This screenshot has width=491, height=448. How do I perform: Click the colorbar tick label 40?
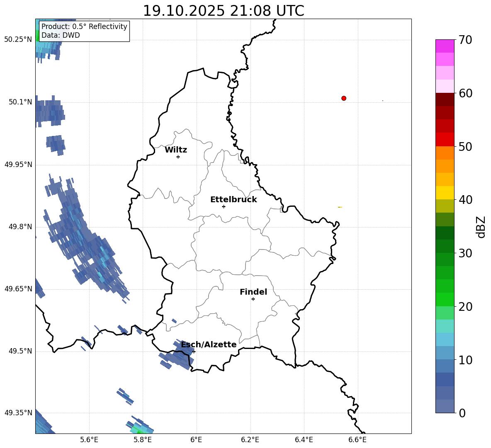coord(465,200)
